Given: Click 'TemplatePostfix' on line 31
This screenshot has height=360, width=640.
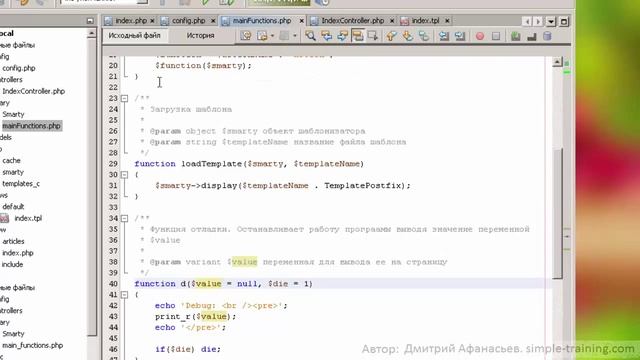Looking at the screenshot, I should 362,186.
